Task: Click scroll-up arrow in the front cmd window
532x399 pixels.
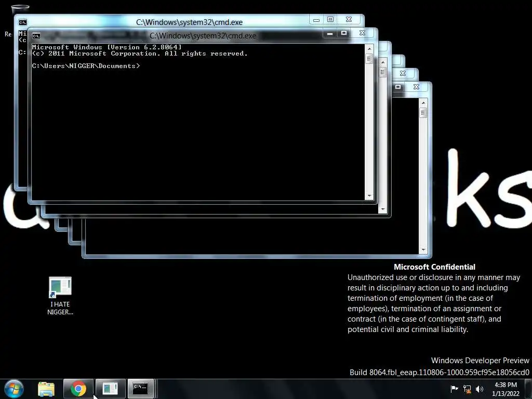Action: coord(369,49)
